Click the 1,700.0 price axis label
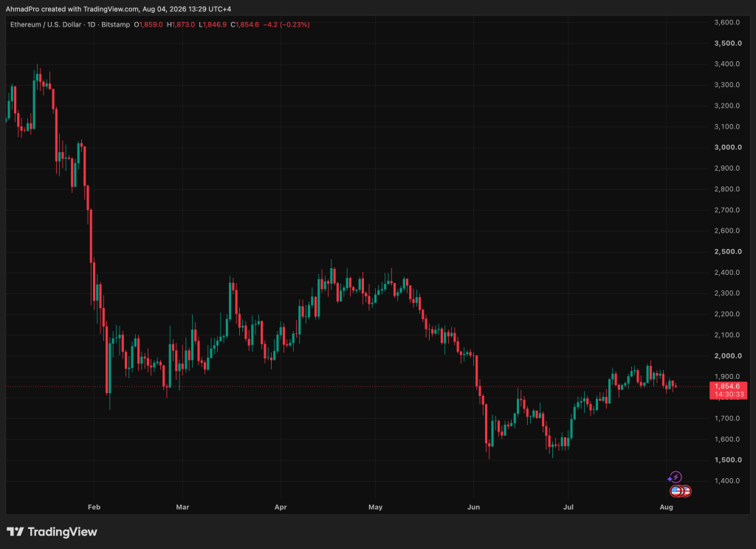 tap(727, 418)
